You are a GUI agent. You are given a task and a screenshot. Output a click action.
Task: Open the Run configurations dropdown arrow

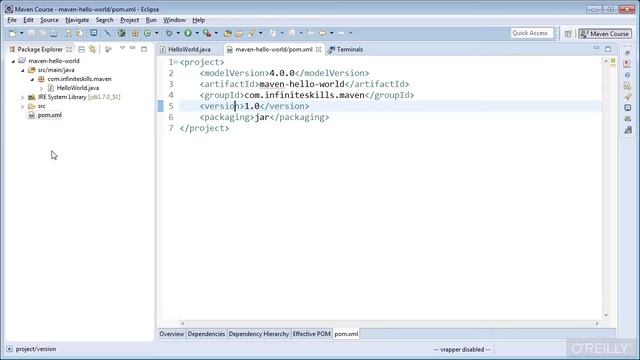click(197, 33)
